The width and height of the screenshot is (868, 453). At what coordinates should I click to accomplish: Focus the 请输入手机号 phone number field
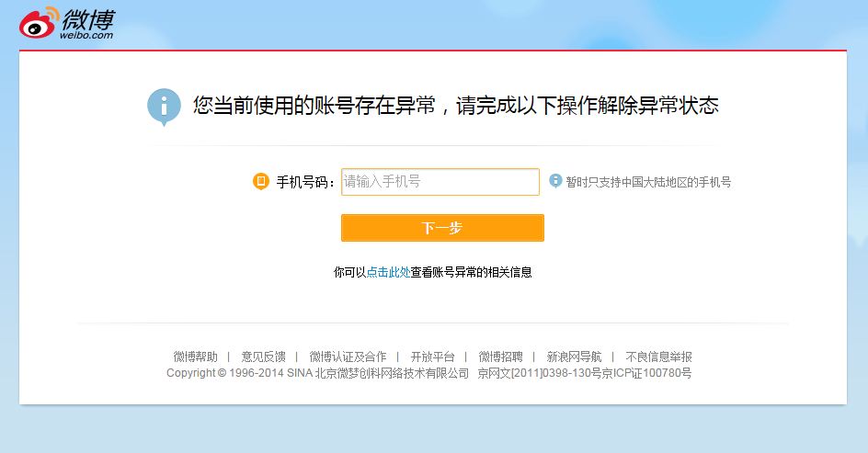440,182
